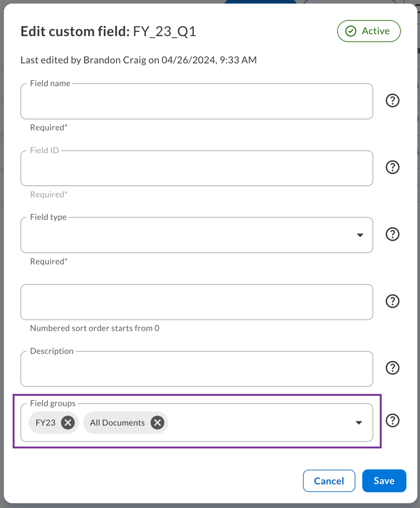This screenshot has width=420, height=508.
Task: Open help icon beside Field ID
Action: click(393, 167)
